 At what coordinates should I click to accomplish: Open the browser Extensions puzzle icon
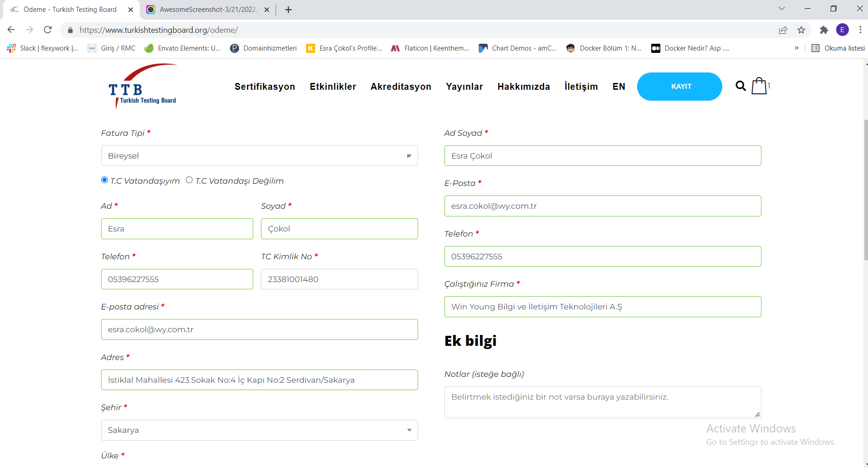pos(824,30)
